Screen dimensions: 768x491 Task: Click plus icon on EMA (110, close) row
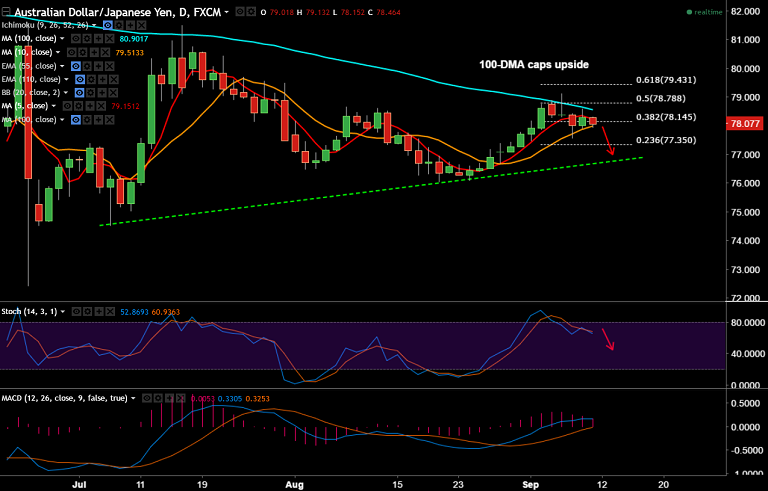102,79
